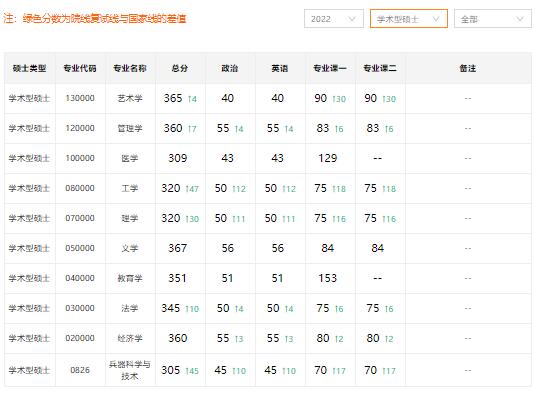
Task: Click the 兵器科学与技术 major name
Action: click(130, 370)
